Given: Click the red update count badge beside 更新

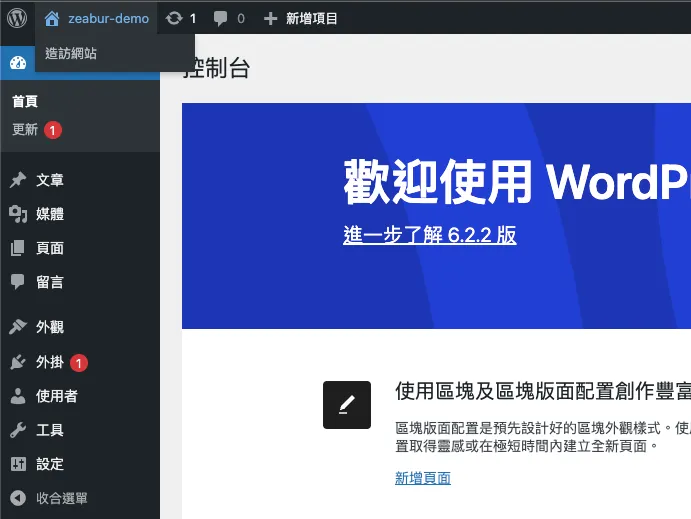Looking at the screenshot, I should click(52, 130).
